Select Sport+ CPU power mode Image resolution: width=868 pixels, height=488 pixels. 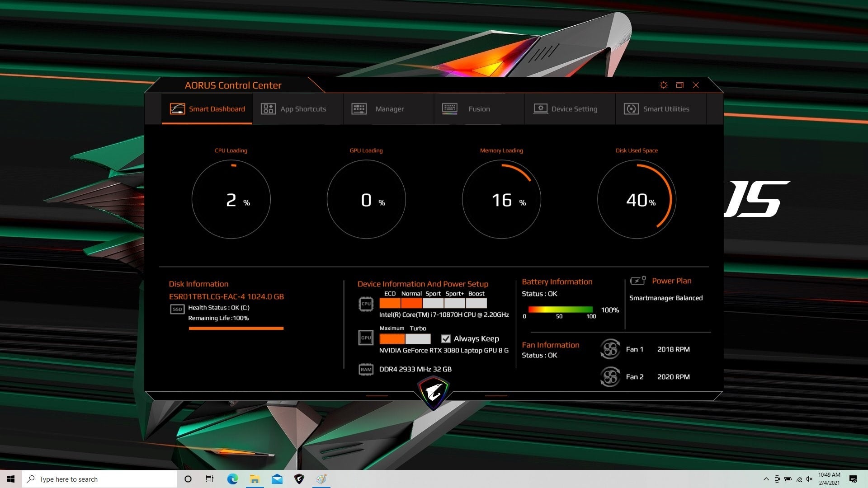(455, 303)
